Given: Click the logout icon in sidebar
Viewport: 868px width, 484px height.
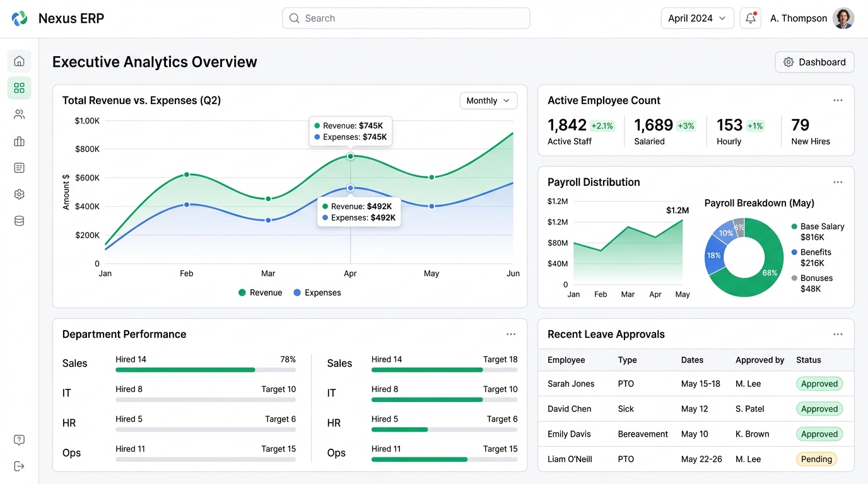Looking at the screenshot, I should click(x=19, y=466).
